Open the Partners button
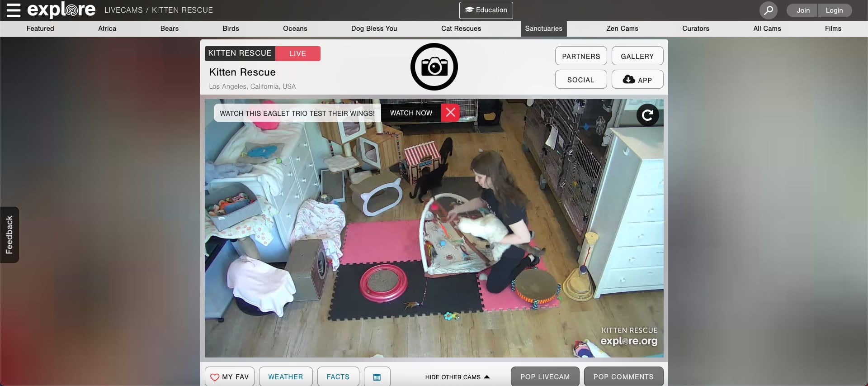 click(581, 56)
